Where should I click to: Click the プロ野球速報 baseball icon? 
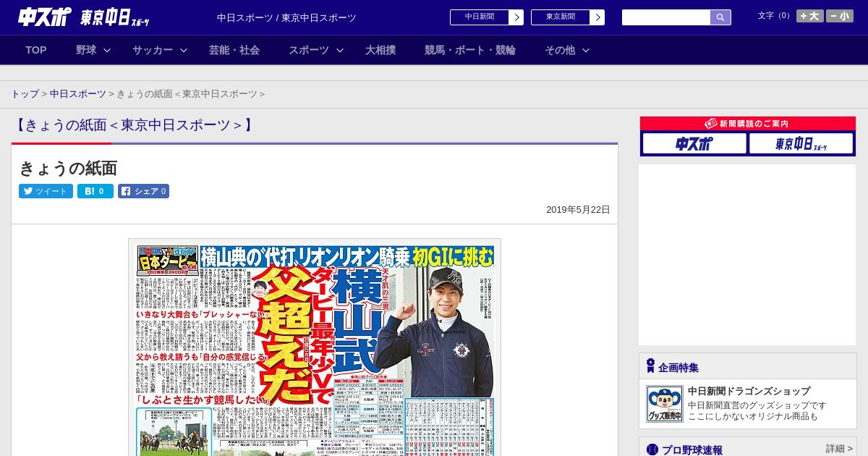(652, 449)
